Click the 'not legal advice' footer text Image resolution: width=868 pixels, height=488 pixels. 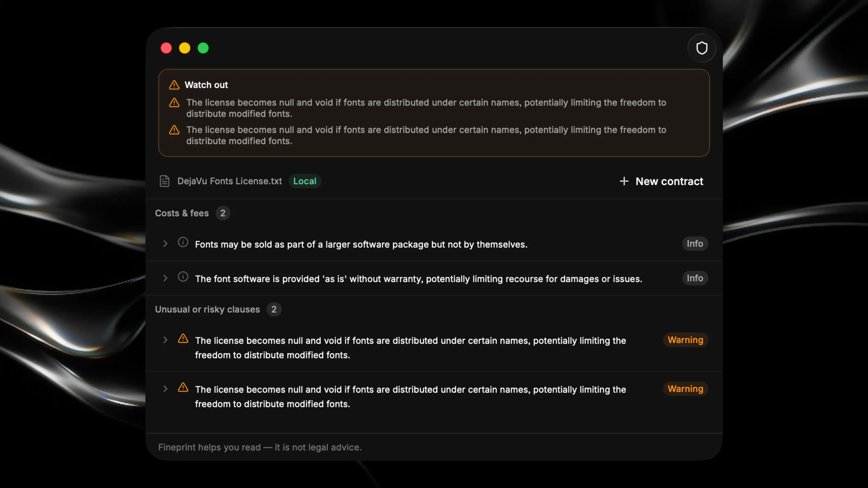click(260, 447)
